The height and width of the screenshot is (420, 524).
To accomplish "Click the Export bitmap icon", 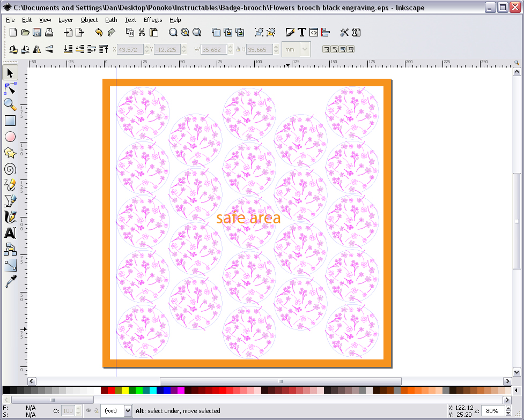I will point(80,32).
